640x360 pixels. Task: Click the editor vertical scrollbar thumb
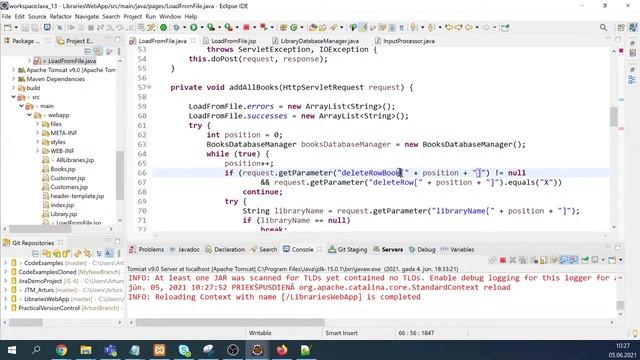[614, 117]
